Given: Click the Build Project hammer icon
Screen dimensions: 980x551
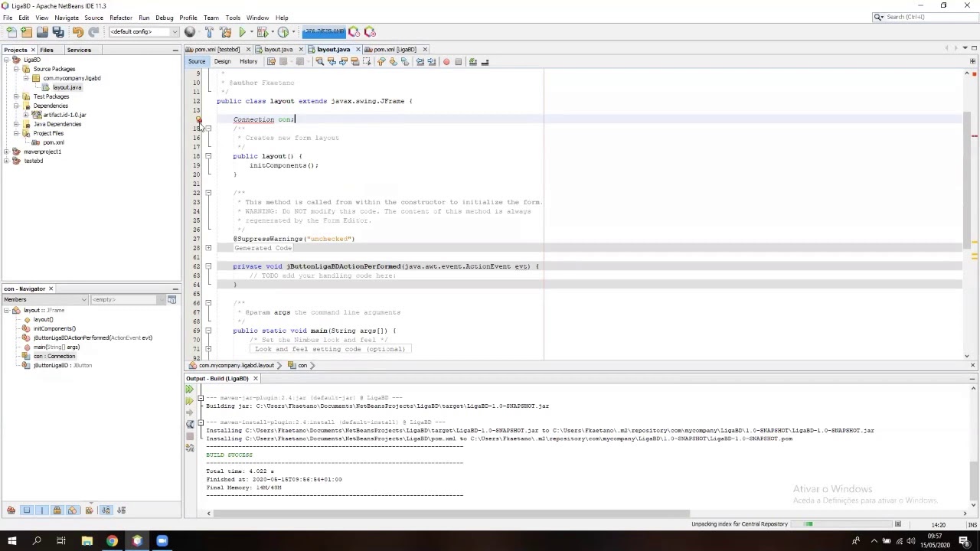Looking at the screenshot, I should [x=209, y=32].
